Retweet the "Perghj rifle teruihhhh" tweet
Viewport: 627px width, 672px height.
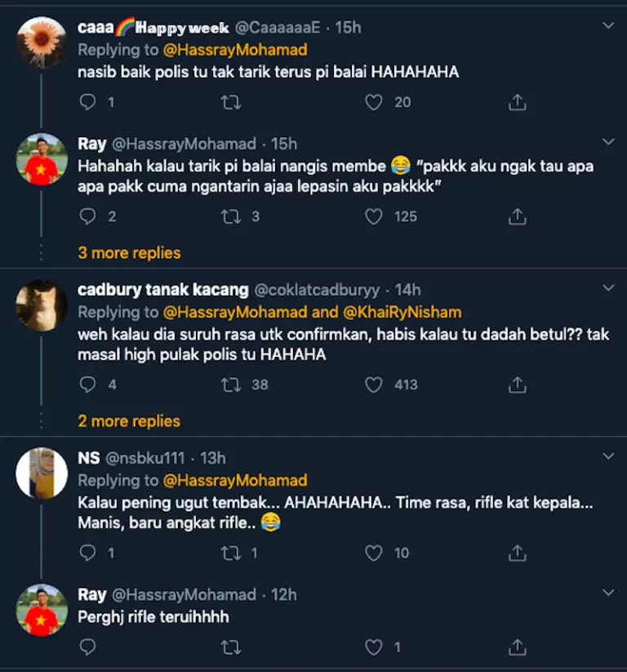click(x=231, y=645)
